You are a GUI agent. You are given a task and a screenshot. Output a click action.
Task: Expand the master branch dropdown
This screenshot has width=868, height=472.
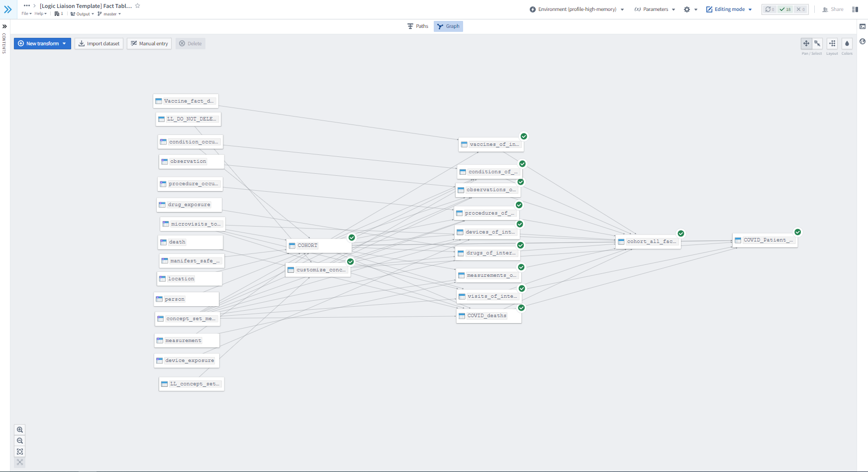point(109,14)
